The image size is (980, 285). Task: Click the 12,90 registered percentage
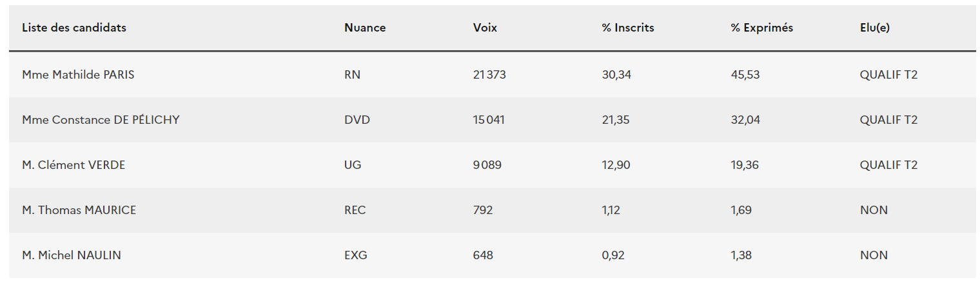tap(616, 165)
